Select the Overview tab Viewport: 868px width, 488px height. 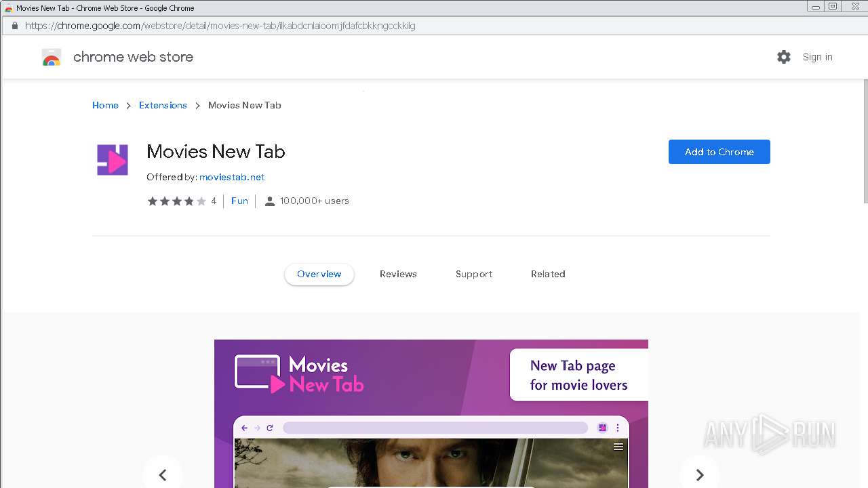pyautogui.click(x=319, y=274)
